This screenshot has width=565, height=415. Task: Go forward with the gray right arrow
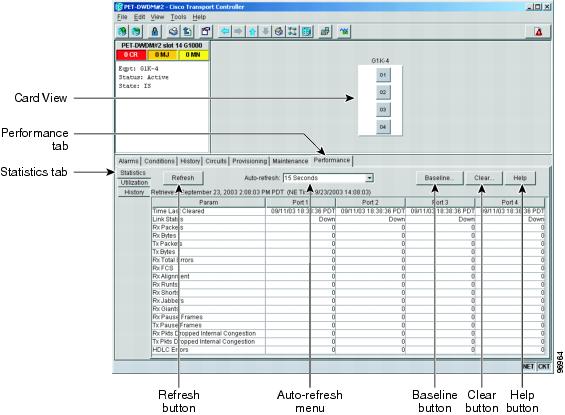pos(239,32)
